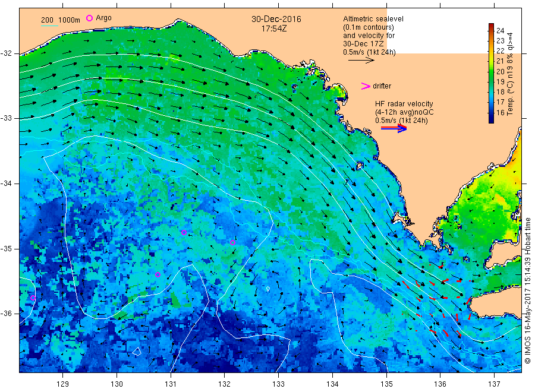
Task: Click the 16 label on temperature scale
Action: tap(500, 112)
